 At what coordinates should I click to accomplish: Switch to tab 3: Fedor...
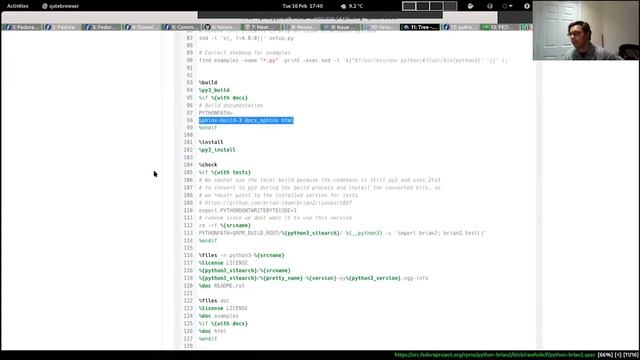pos(102,27)
